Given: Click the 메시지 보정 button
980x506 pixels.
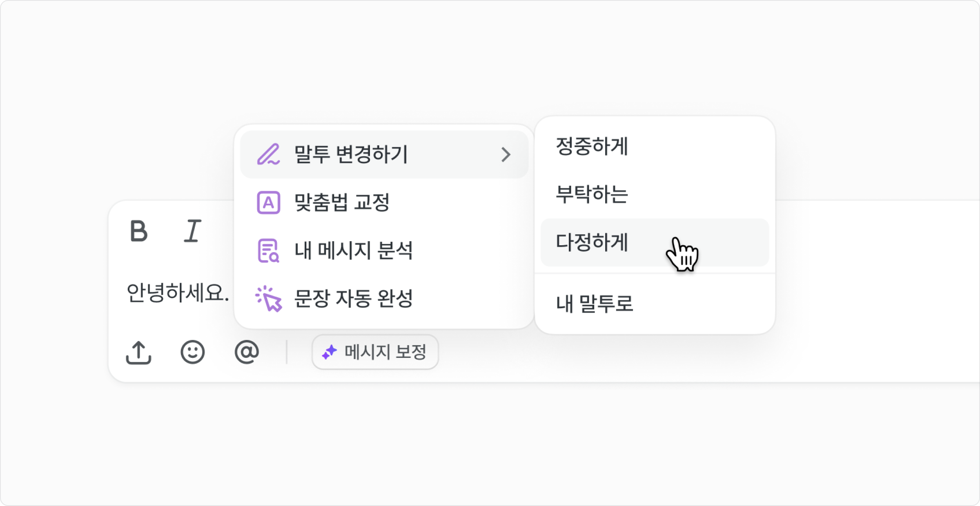Looking at the screenshot, I should pyautogui.click(x=376, y=352).
